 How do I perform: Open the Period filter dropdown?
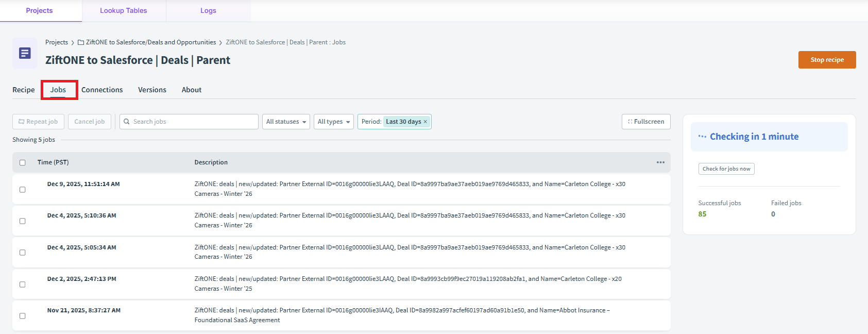click(395, 122)
